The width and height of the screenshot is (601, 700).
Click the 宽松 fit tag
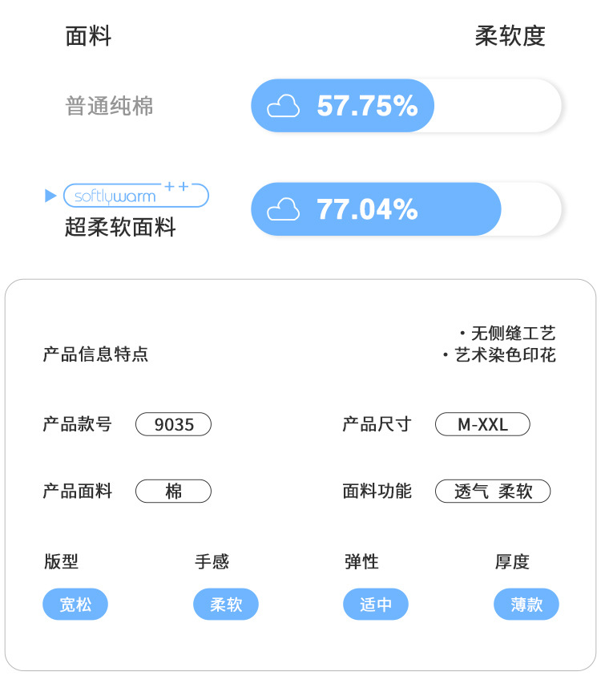pos(75,604)
